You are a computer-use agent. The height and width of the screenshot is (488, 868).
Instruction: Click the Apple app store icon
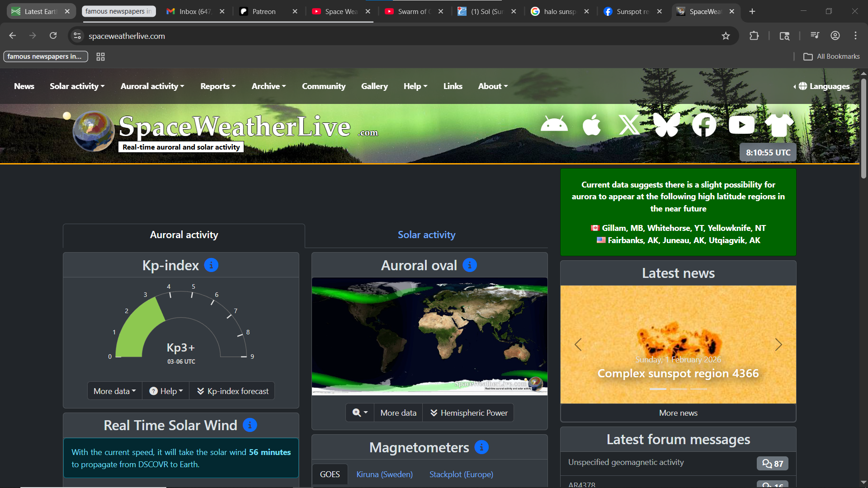pyautogui.click(x=592, y=125)
